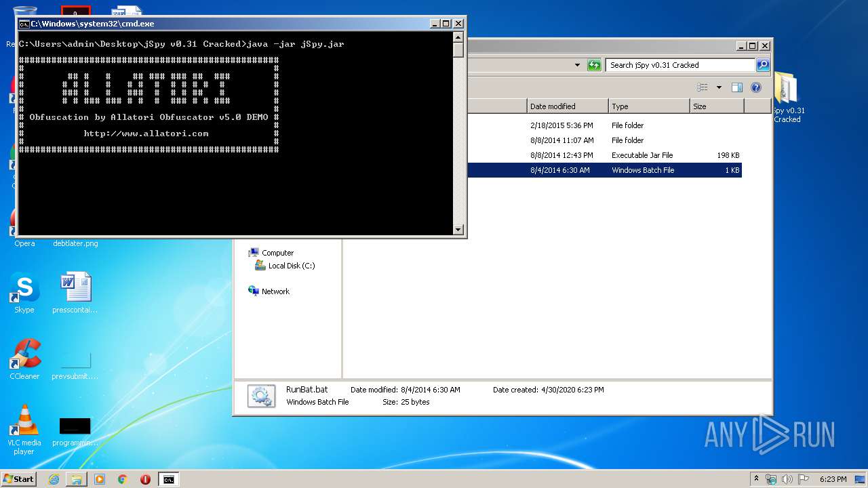Select the jSpy v0.31 Cracked desktop folder

(x=787, y=98)
